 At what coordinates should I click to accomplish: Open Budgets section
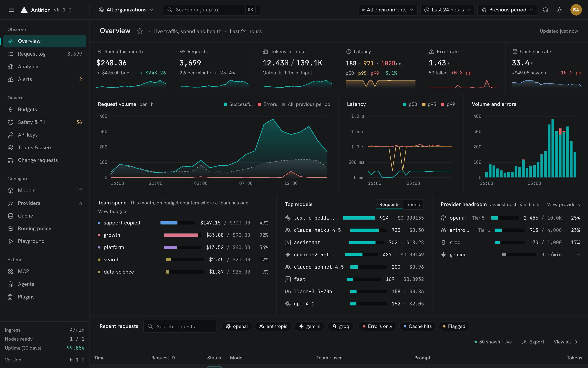(45, 110)
